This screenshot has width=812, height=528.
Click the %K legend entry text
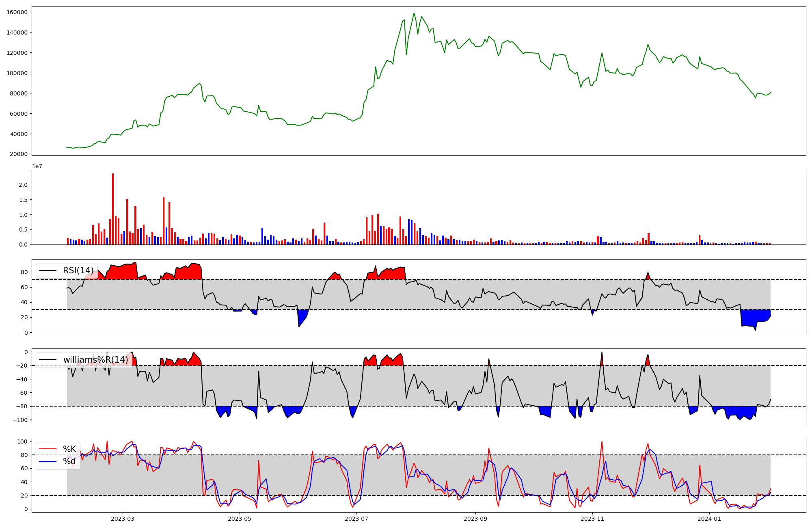click(69, 449)
